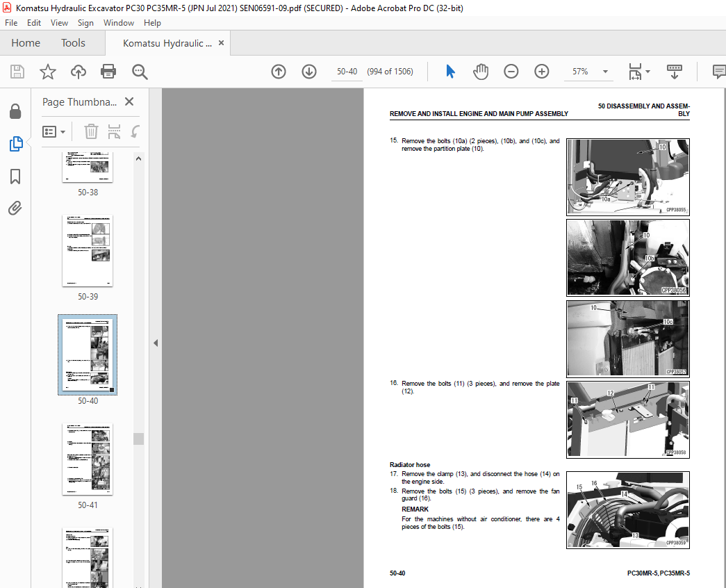The height and width of the screenshot is (588, 726).
Task: Click the 57% zoom value field
Action: click(x=580, y=72)
